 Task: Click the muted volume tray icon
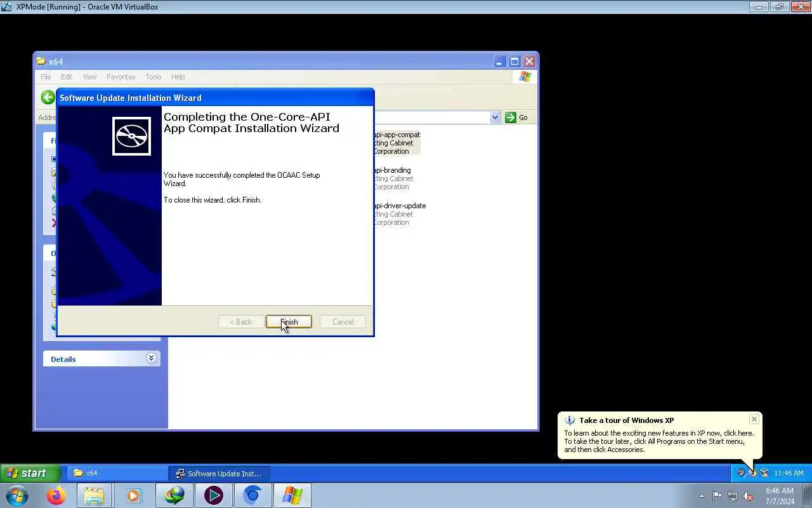[749, 496]
